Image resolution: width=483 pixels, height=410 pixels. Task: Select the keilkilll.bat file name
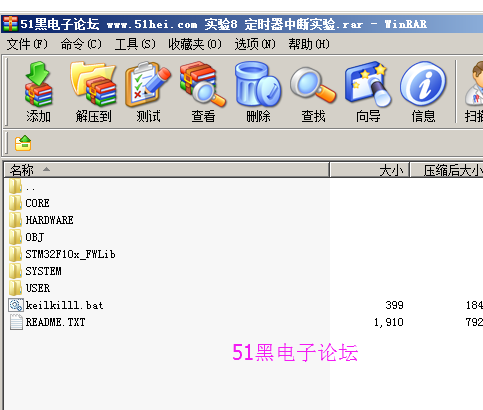pyautogui.click(x=64, y=305)
